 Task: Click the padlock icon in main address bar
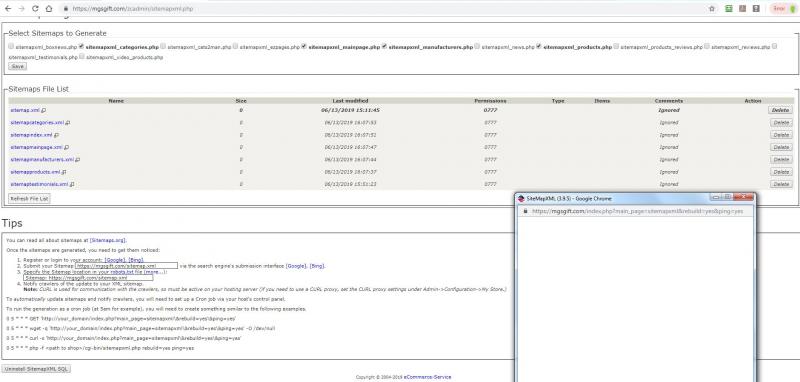[x=66, y=9]
